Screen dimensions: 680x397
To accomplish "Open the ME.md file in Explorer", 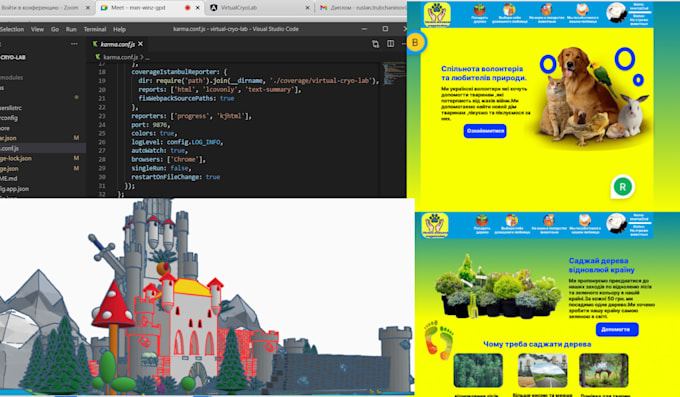I will pos(43,178).
